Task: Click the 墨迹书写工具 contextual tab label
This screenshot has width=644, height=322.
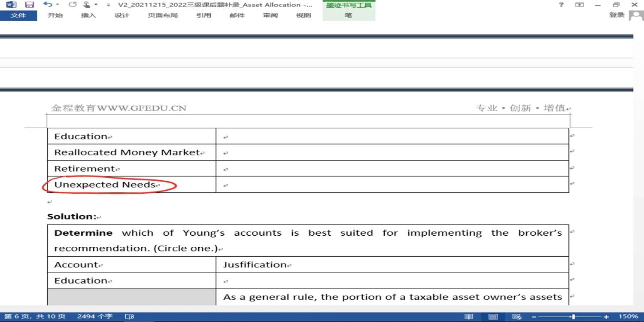Action: (x=349, y=5)
